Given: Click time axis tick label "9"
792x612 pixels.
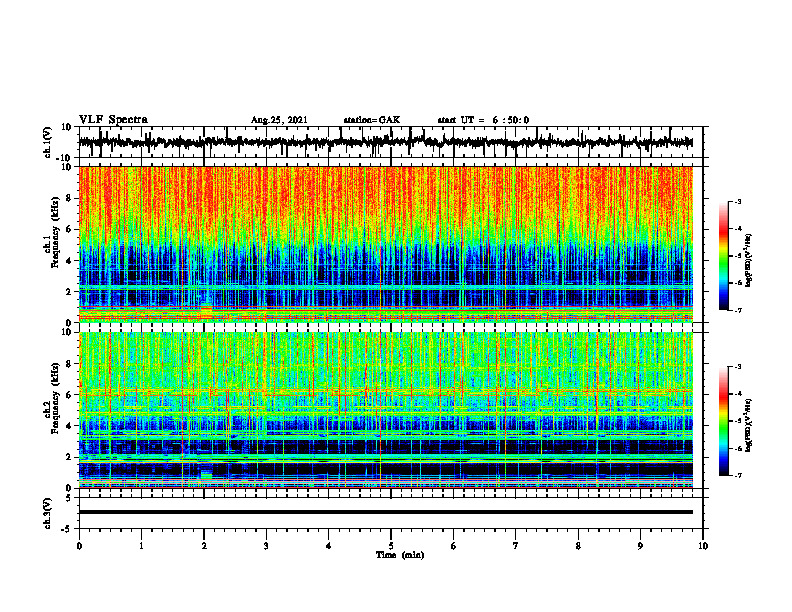Looking at the screenshot, I should [x=640, y=546].
